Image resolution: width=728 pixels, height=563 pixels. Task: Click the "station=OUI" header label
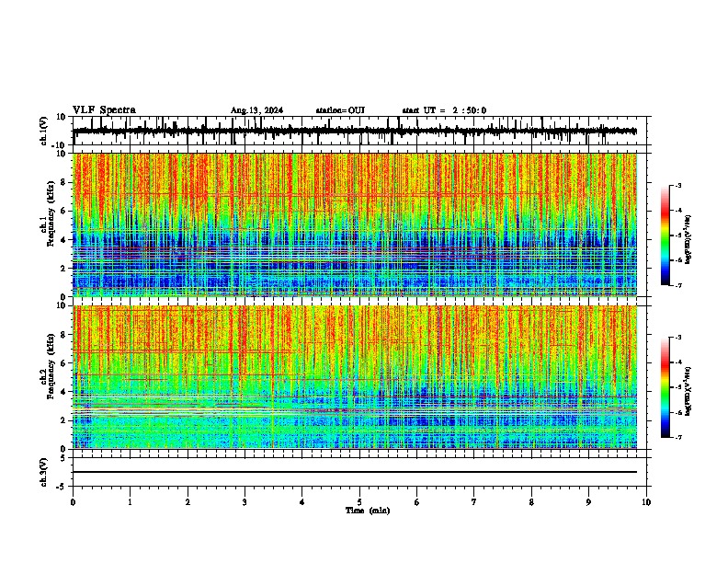(340, 110)
